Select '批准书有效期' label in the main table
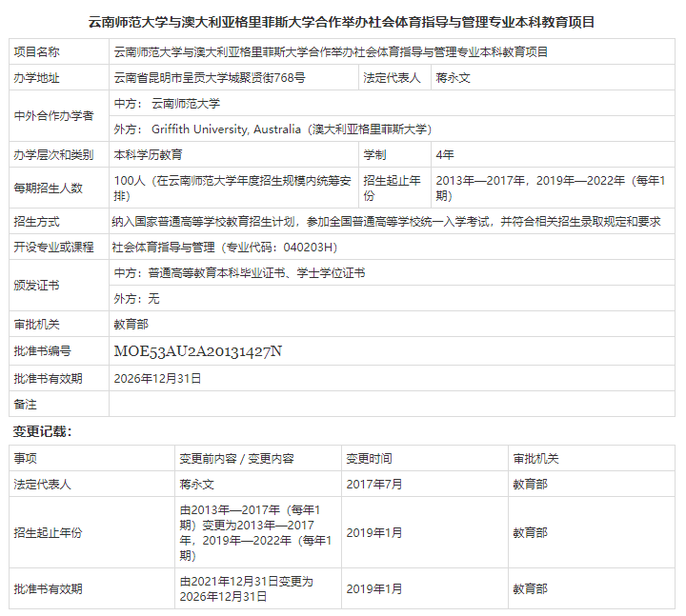This screenshot has width=686, height=616. [49, 379]
